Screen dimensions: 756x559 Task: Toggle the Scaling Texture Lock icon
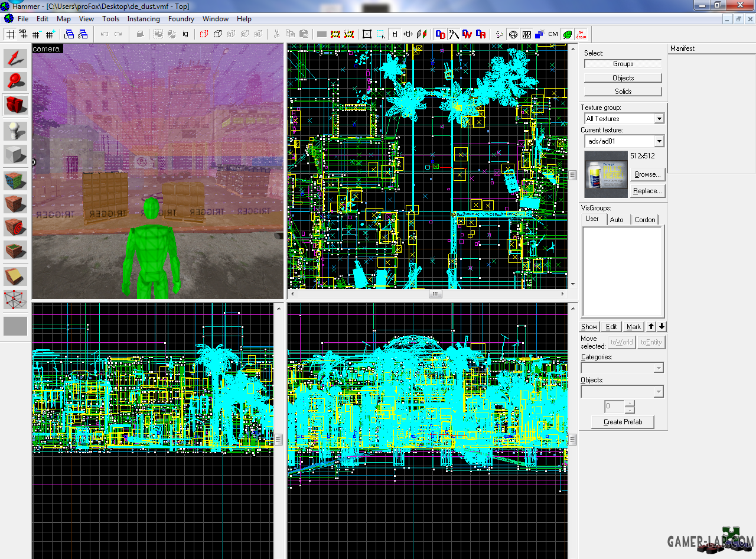pyautogui.click(x=408, y=34)
